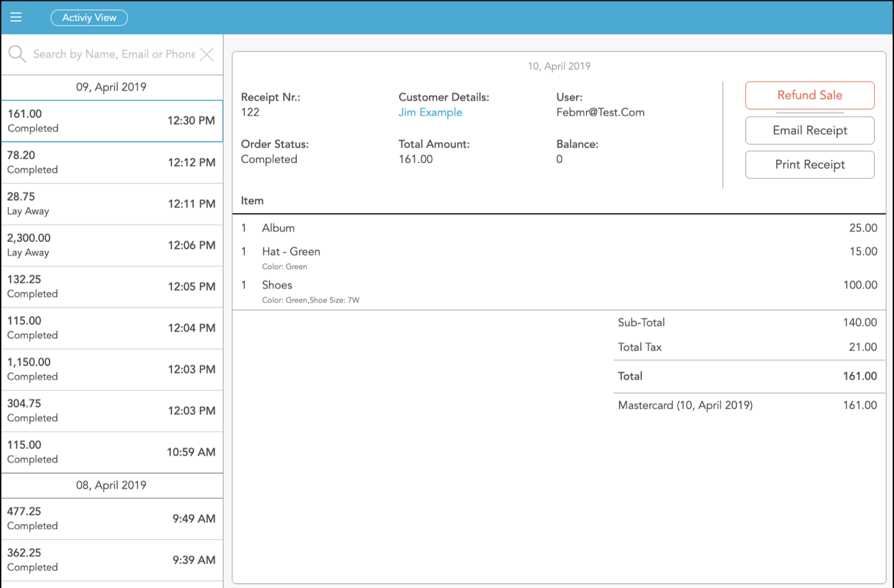Select the Activiy View tab
This screenshot has width=894, height=588.
point(89,18)
